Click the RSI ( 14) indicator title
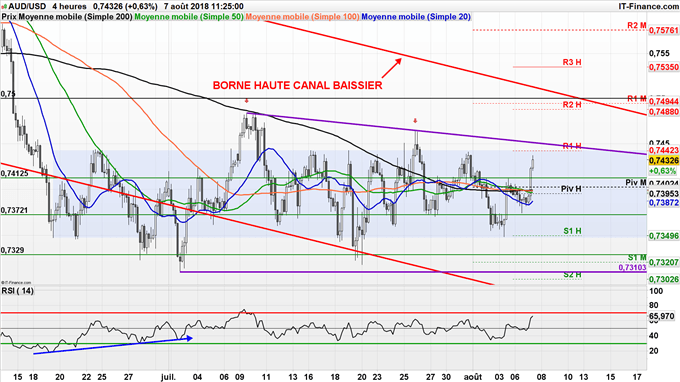The width and height of the screenshot is (680, 382). pyautogui.click(x=17, y=291)
